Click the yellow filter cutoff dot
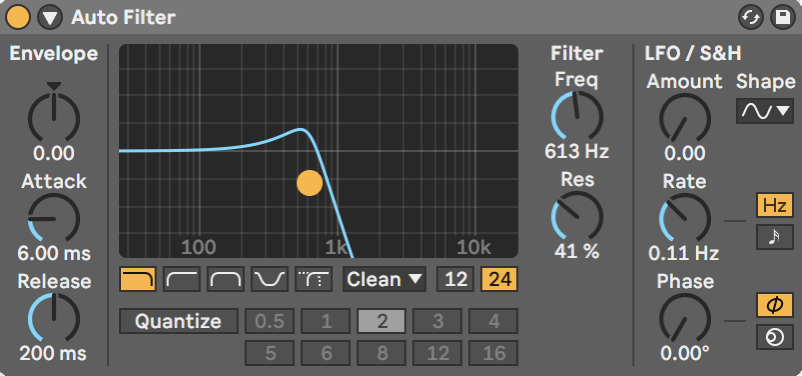 (309, 183)
